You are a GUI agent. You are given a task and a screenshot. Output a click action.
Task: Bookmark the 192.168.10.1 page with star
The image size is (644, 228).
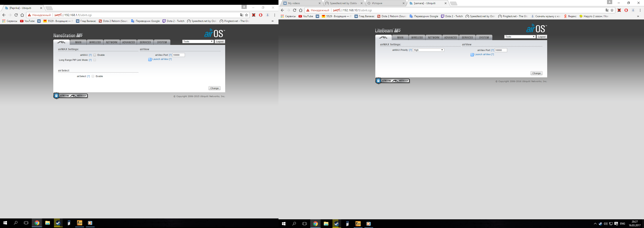pyautogui.click(x=612, y=10)
